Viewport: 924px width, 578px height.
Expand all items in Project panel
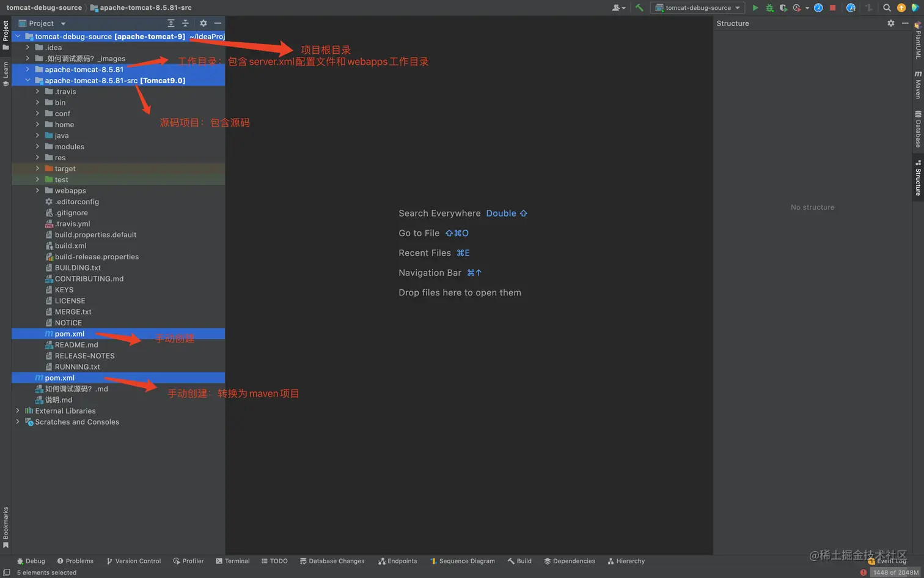coord(171,23)
